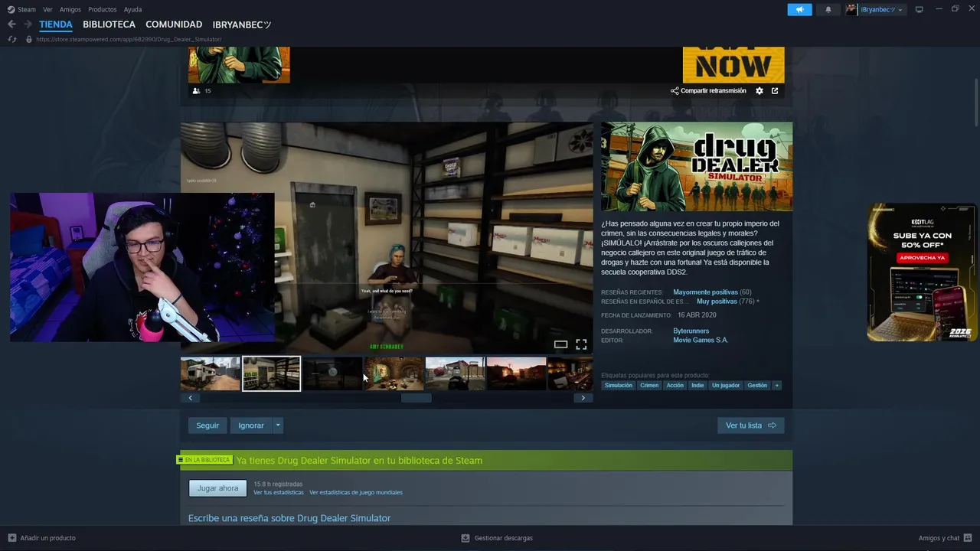Click the padlock icon beside the URL

click(29, 39)
